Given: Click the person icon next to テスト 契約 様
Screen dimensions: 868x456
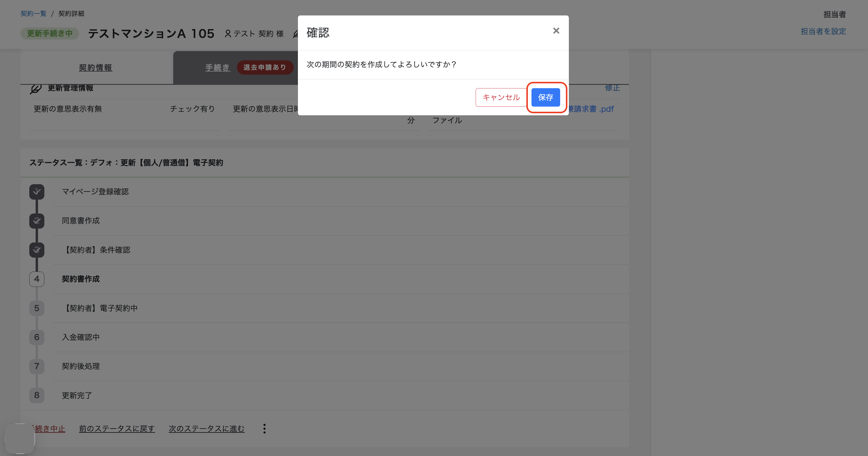Looking at the screenshot, I should [x=228, y=34].
